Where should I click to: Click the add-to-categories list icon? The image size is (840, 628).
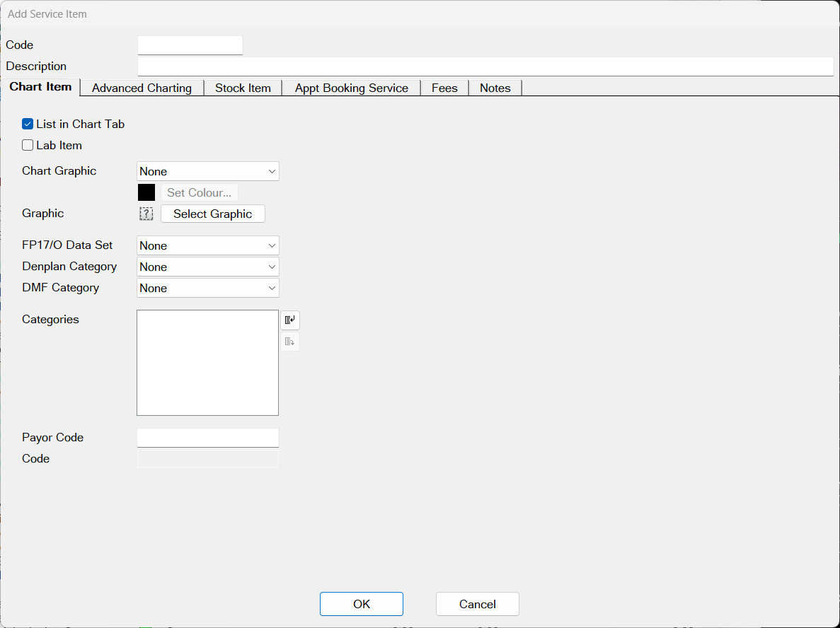289,320
